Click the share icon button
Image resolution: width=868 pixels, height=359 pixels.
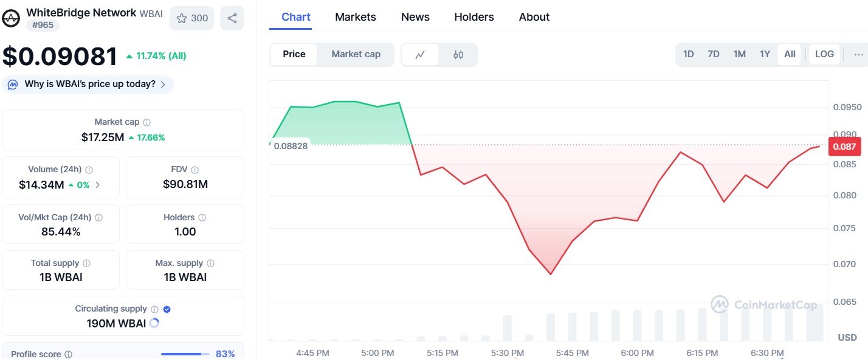(x=232, y=18)
